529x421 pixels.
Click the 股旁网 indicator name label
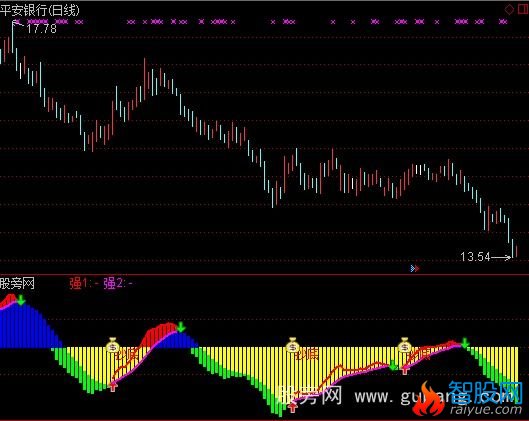point(17,283)
